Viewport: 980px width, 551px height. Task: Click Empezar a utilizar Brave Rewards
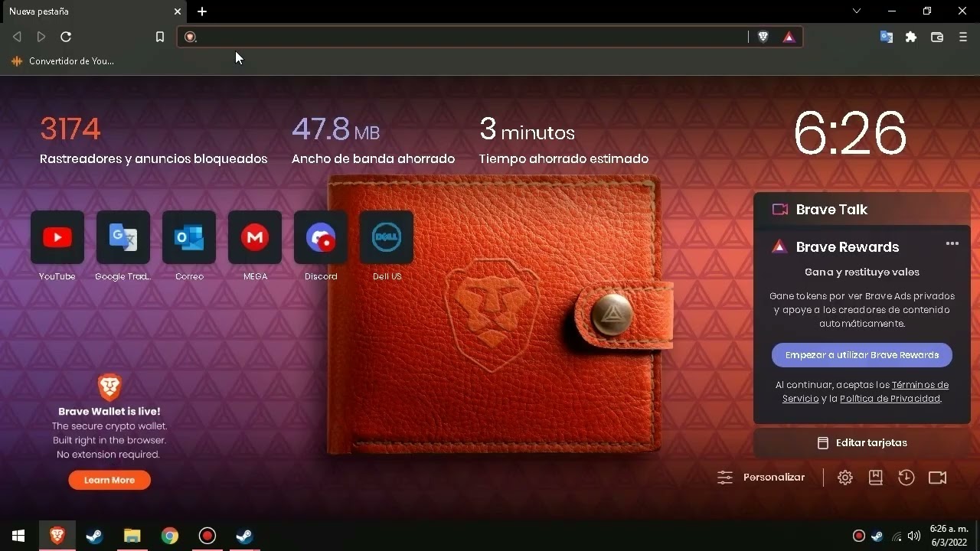pos(862,355)
